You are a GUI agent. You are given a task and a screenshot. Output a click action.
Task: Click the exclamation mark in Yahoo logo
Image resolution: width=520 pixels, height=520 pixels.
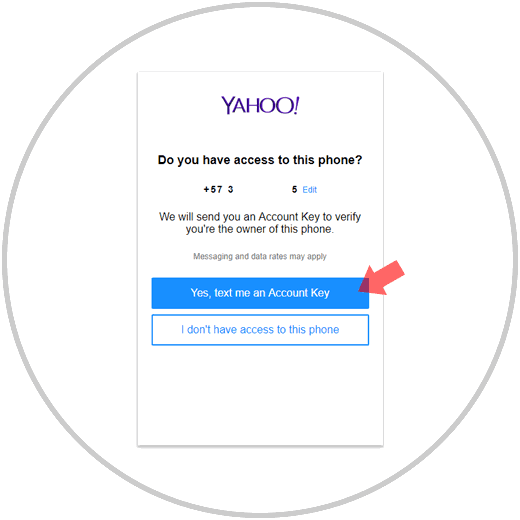point(296,105)
